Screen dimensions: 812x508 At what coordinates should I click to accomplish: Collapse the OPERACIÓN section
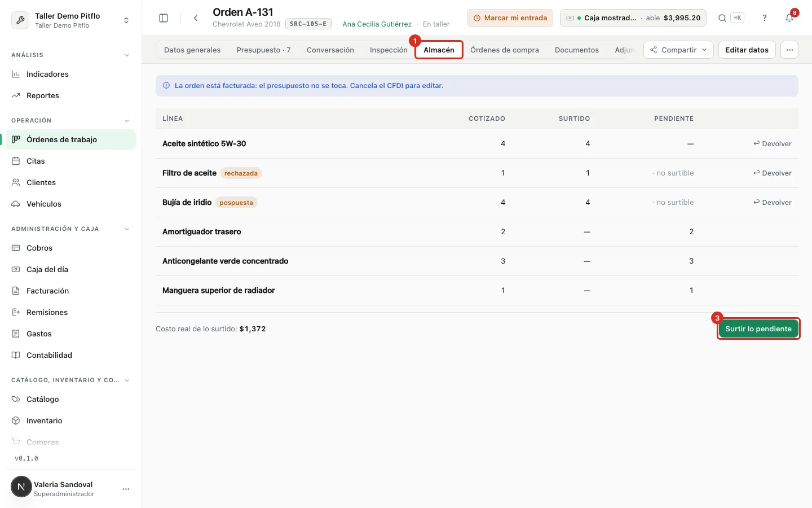click(x=127, y=121)
